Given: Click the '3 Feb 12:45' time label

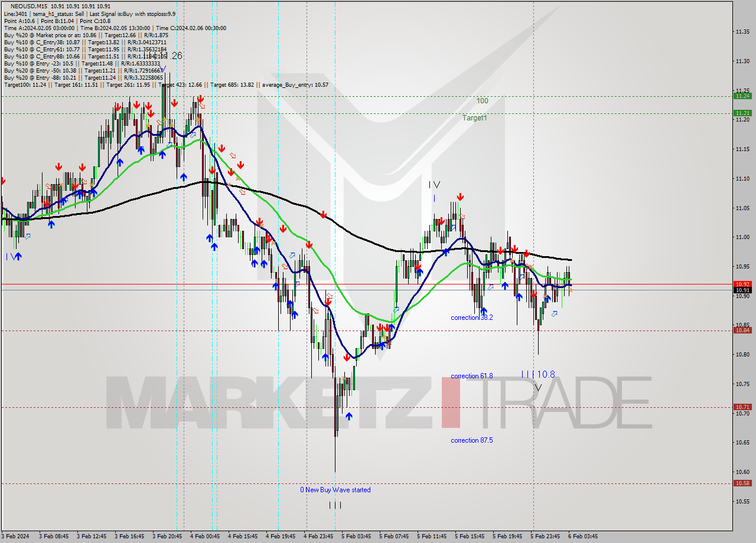Looking at the screenshot, I should click(x=90, y=537).
